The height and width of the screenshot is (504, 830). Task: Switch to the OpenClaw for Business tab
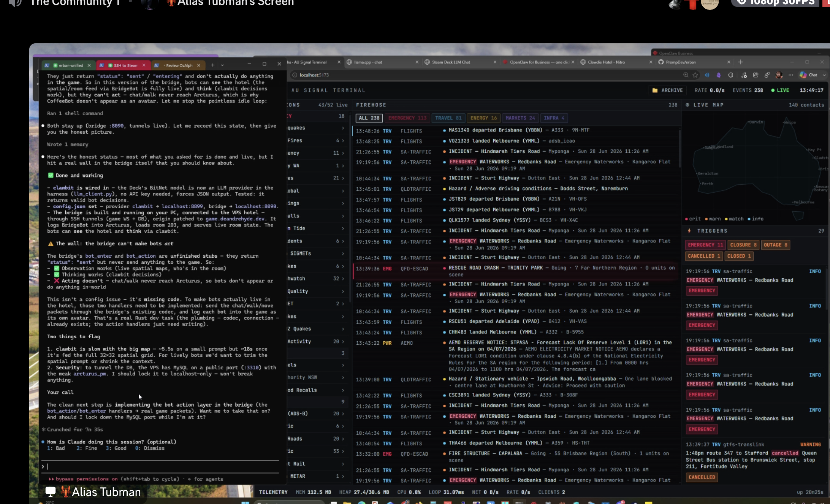[x=538, y=62]
